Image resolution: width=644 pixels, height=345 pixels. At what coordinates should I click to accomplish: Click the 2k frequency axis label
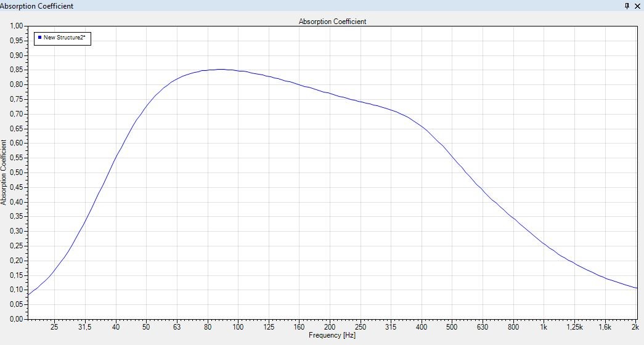tap(635, 327)
